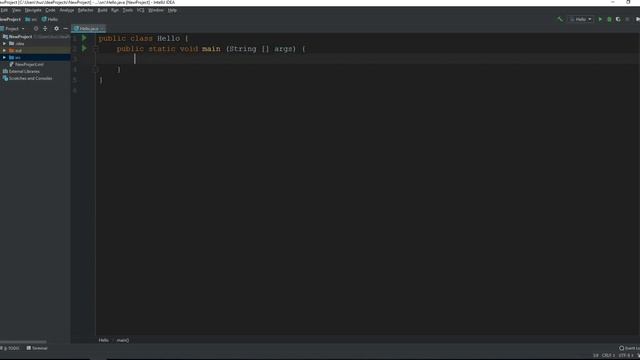Click the Hello class breadcrumb in navigation bar
Viewport: 640px width, 360px height.
point(50,19)
